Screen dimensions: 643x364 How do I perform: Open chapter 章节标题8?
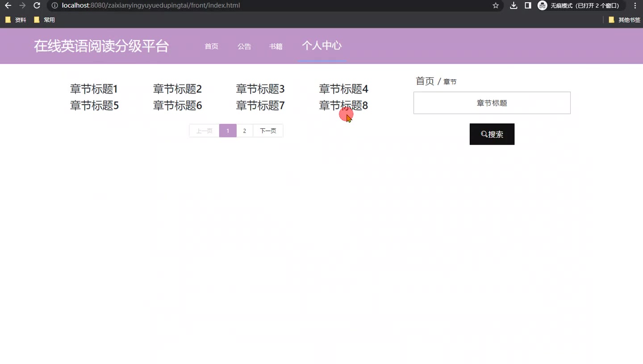[x=343, y=106]
